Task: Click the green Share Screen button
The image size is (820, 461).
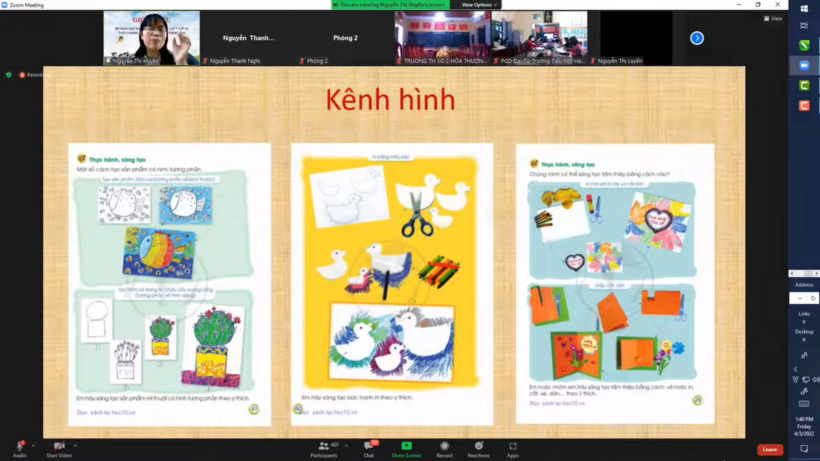Action: (406, 446)
